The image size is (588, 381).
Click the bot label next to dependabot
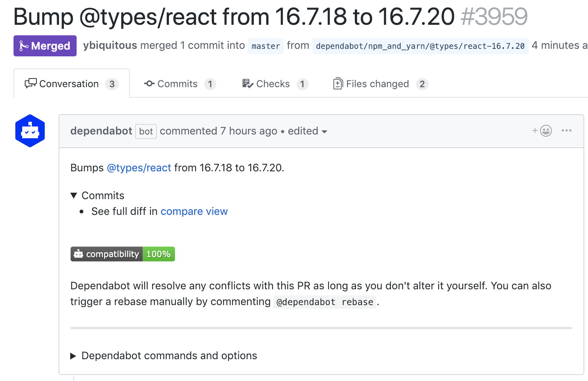pyautogui.click(x=146, y=132)
